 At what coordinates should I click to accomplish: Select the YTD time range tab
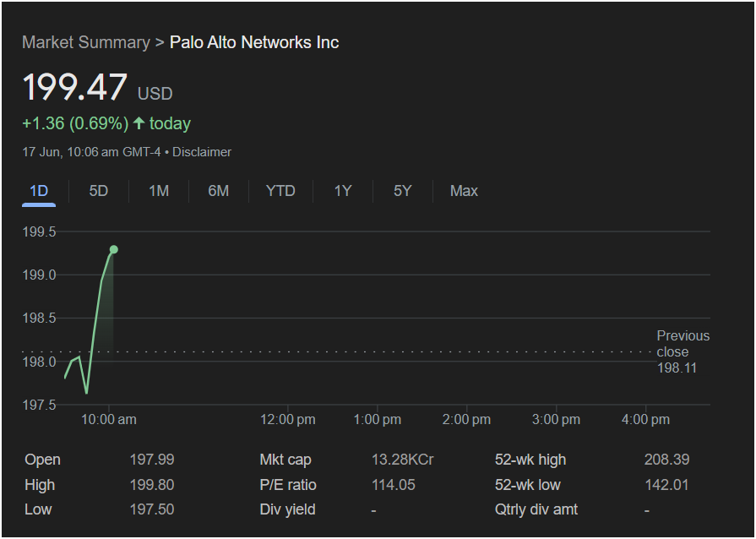click(280, 191)
